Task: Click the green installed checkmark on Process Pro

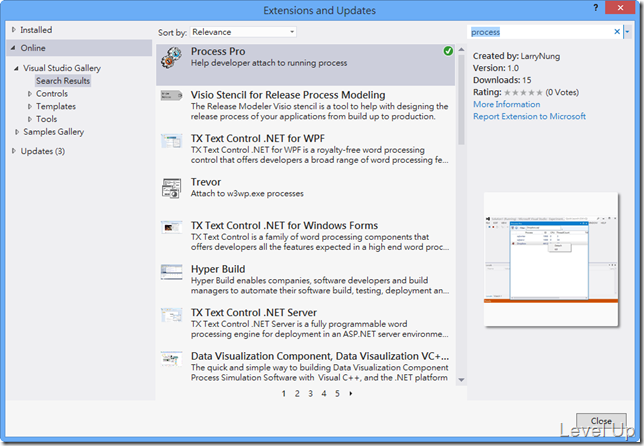Action: (448, 51)
